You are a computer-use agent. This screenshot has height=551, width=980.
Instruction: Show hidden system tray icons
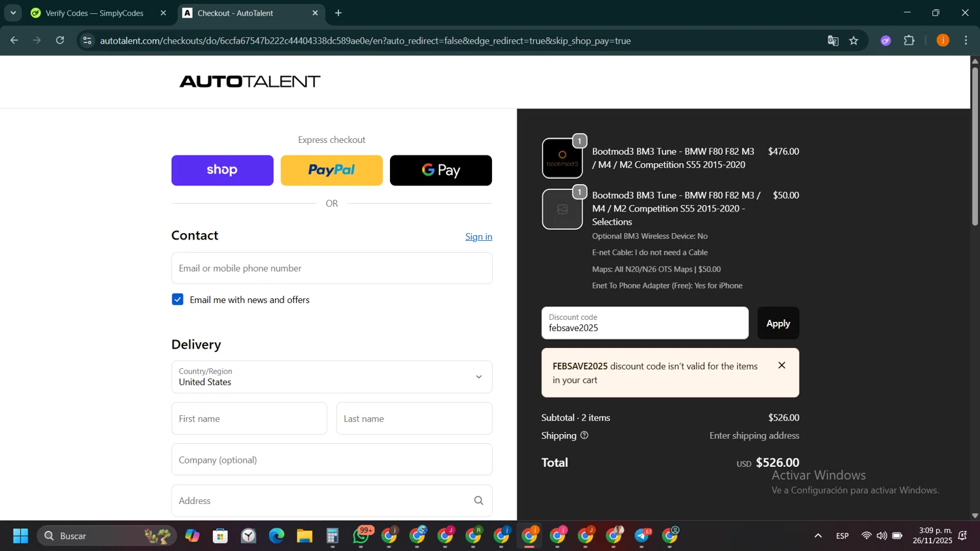[x=818, y=536]
